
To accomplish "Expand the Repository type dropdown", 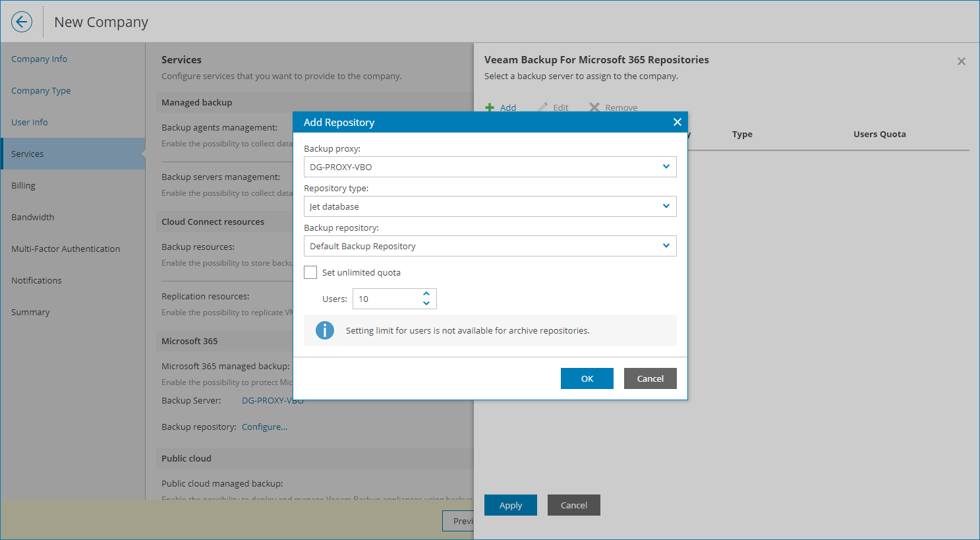I will [x=666, y=206].
